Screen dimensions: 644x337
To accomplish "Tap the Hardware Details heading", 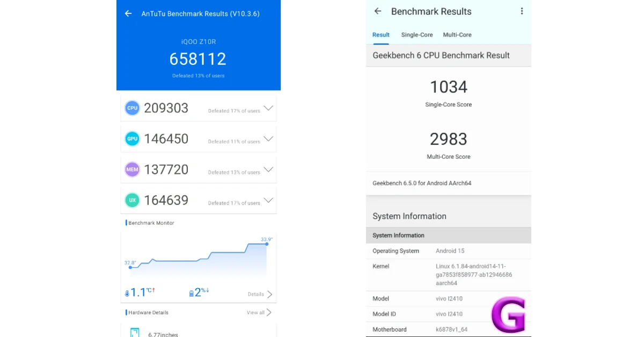I will point(148,312).
